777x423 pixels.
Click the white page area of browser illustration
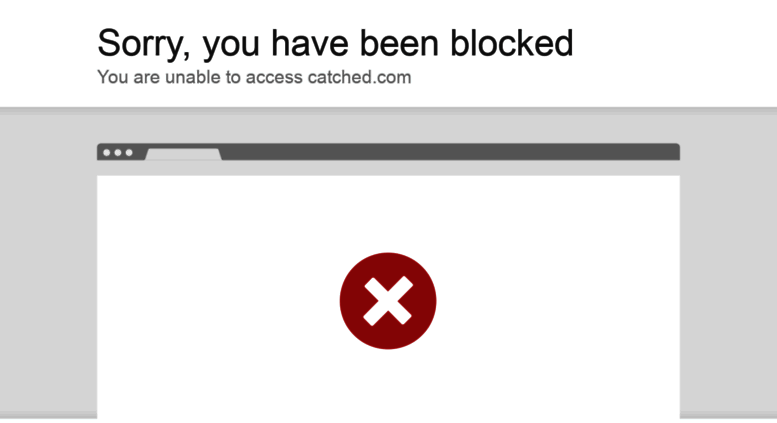point(388,297)
